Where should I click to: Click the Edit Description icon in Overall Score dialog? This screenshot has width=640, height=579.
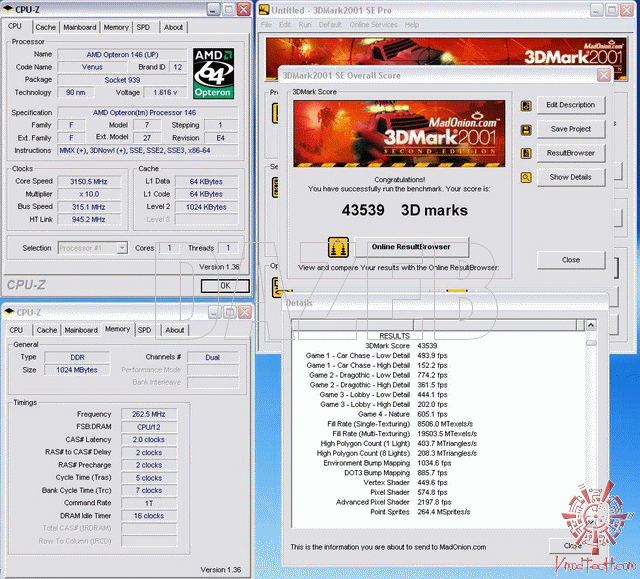click(x=526, y=106)
